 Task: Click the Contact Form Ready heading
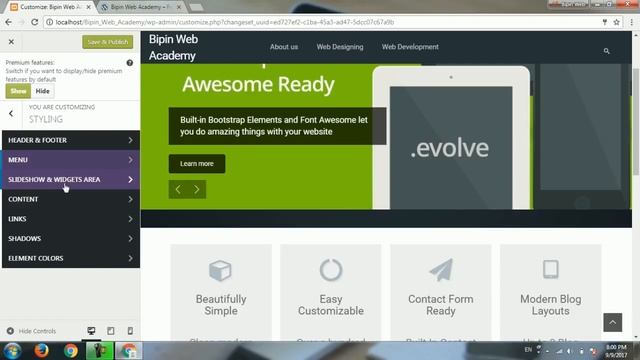click(441, 305)
